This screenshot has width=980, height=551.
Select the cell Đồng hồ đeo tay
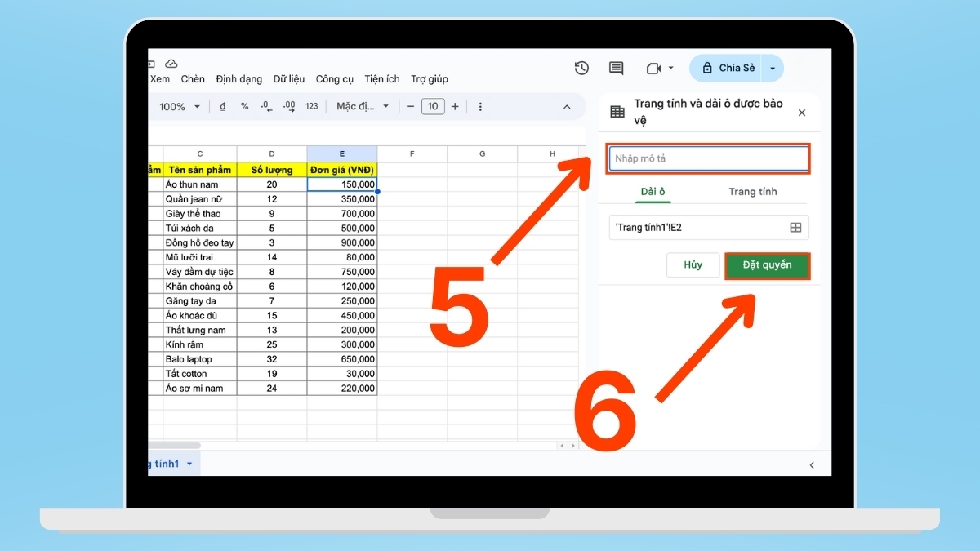coord(200,243)
